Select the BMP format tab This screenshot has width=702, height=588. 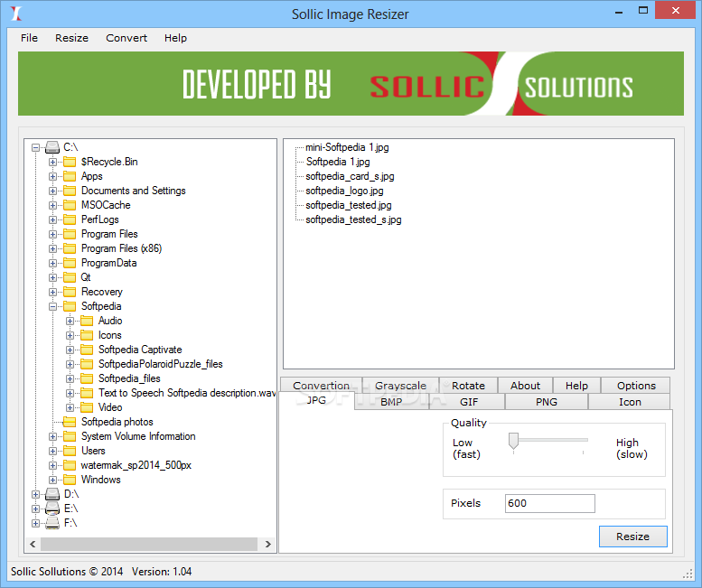pos(391,402)
